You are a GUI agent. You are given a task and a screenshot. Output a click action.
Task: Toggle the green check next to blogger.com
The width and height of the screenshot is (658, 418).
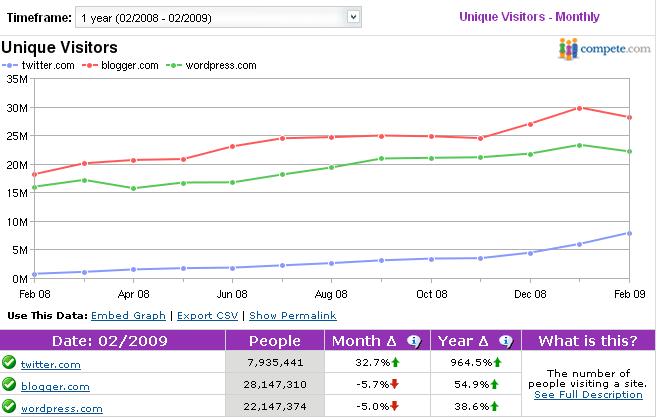point(9,384)
